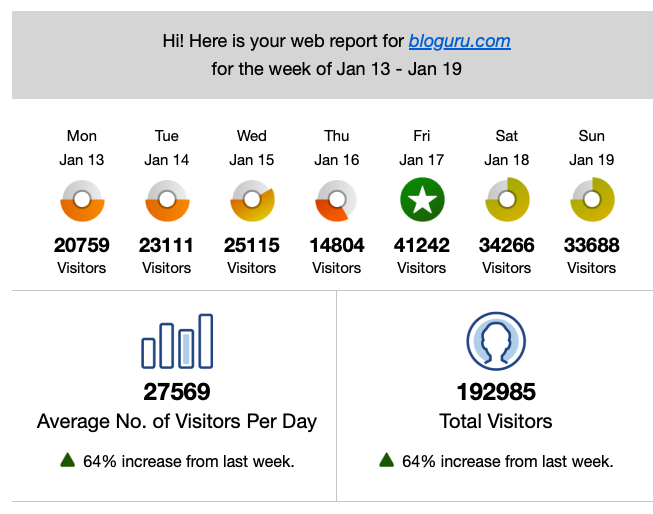The width and height of the screenshot is (653, 514).
Task: Click the Total Visitors label
Action: pos(496,421)
